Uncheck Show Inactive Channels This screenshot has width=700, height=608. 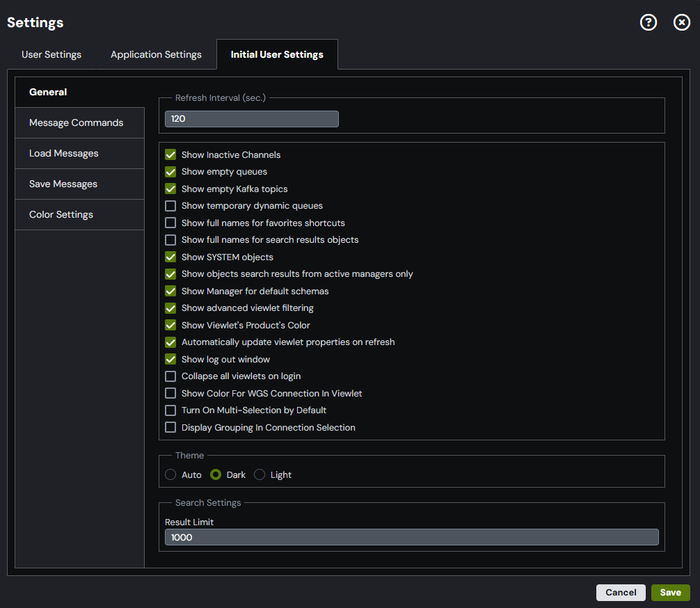click(170, 155)
